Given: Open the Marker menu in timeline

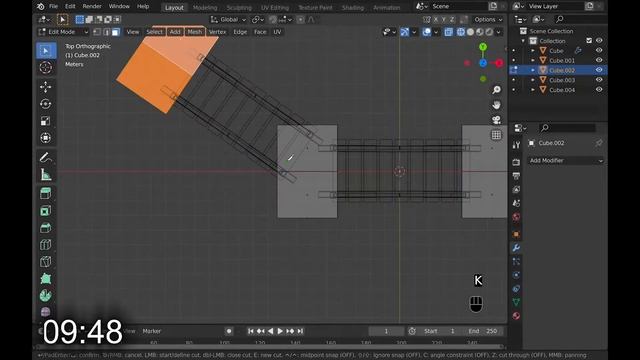Looking at the screenshot, I should pos(152,331).
